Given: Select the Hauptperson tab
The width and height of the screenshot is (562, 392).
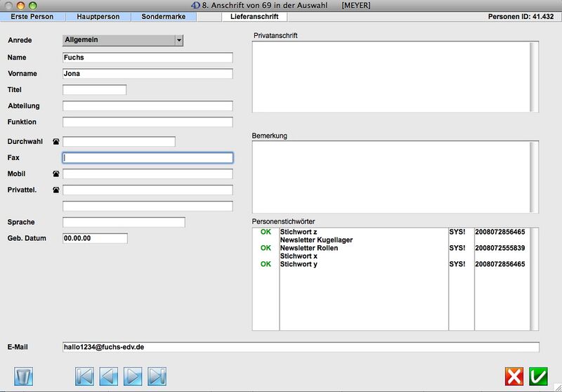Looking at the screenshot, I should tap(98, 16).
